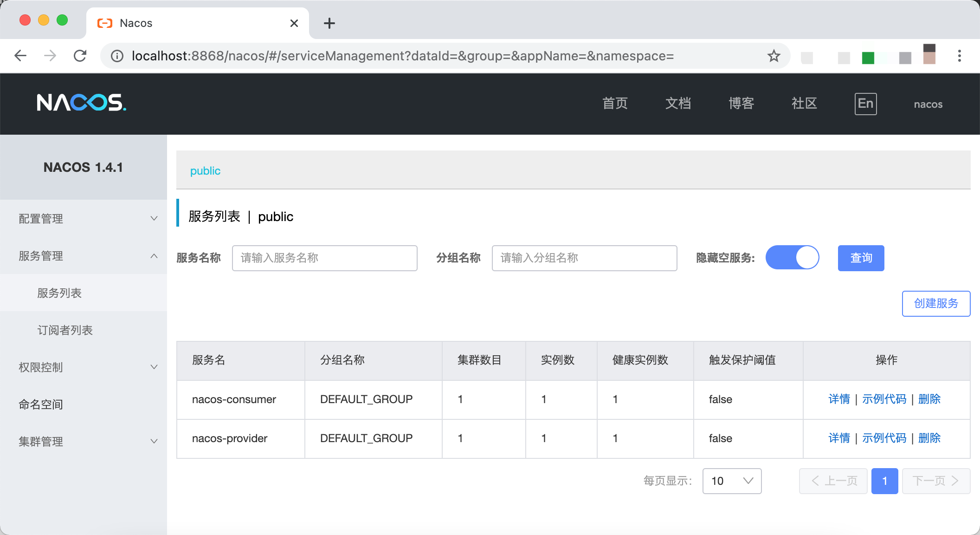This screenshot has height=535, width=980.
Task: Click the browser address bar URL
Action: pos(402,56)
